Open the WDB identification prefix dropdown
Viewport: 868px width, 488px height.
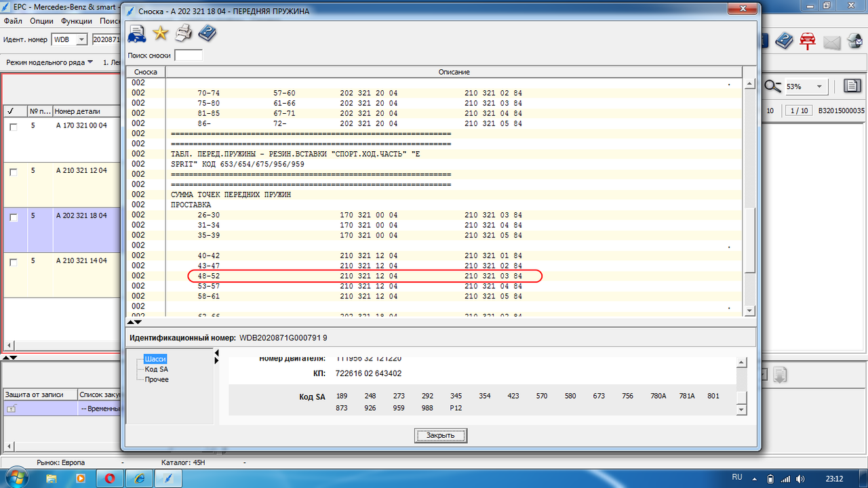coord(82,39)
